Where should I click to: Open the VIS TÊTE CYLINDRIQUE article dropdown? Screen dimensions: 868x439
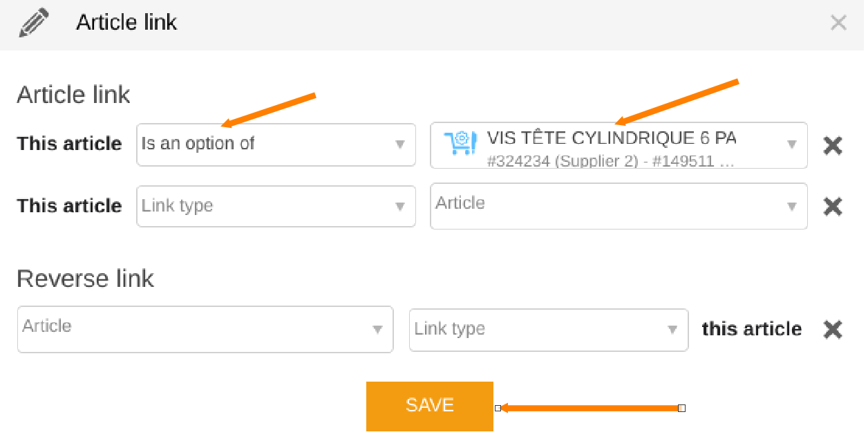[x=619, y=145]
